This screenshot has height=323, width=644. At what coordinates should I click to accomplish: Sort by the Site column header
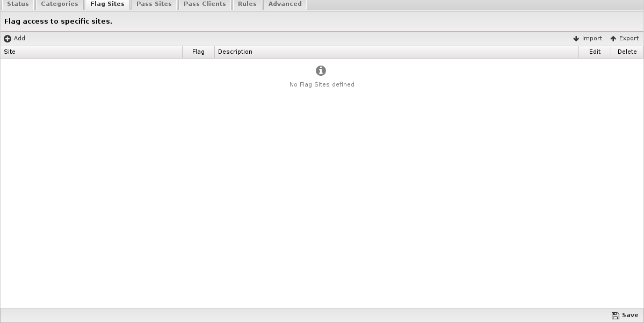tap(92, 52)
